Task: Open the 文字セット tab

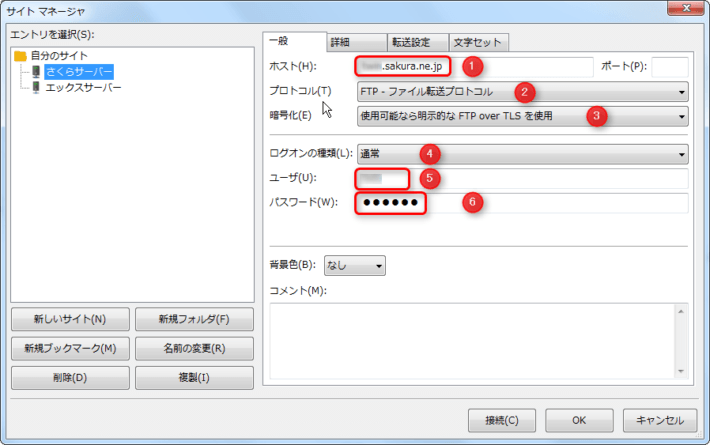Action: (x=479, y=43)
